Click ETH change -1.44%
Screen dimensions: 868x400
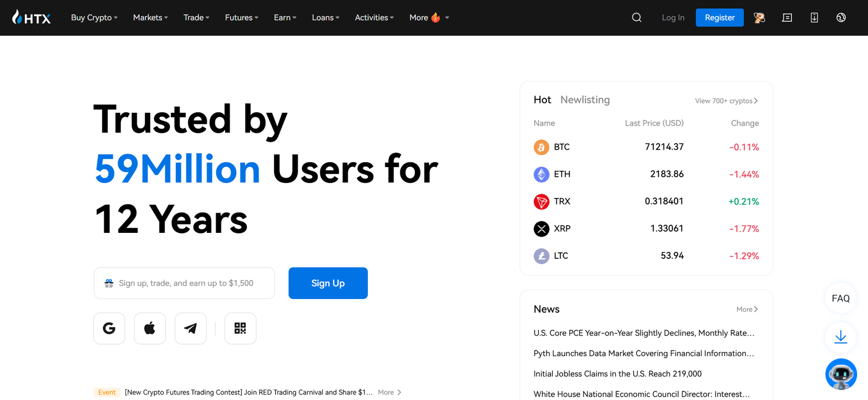pyautogui.click(x=744, y=174)
